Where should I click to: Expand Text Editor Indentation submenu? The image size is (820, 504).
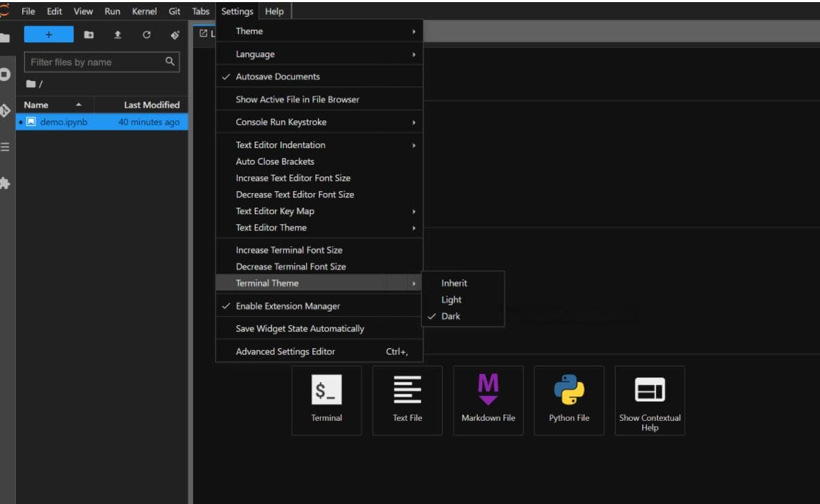[x=319, y=145]
